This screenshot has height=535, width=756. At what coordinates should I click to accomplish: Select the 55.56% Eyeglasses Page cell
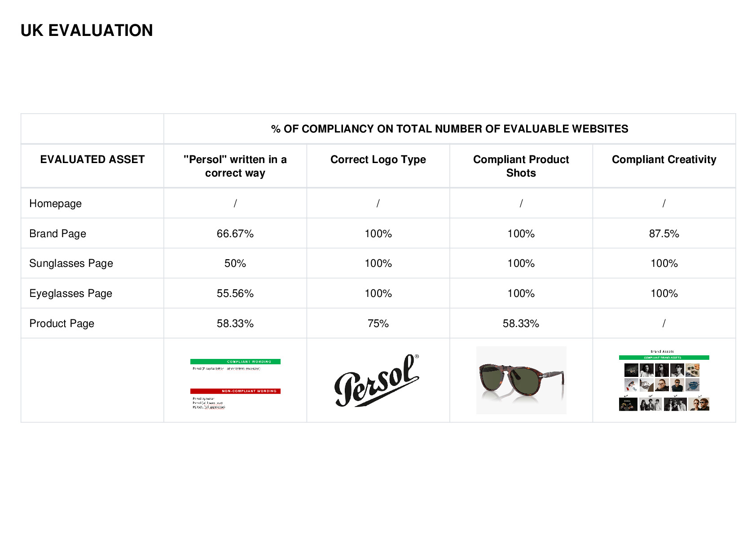tap(235, 293)
